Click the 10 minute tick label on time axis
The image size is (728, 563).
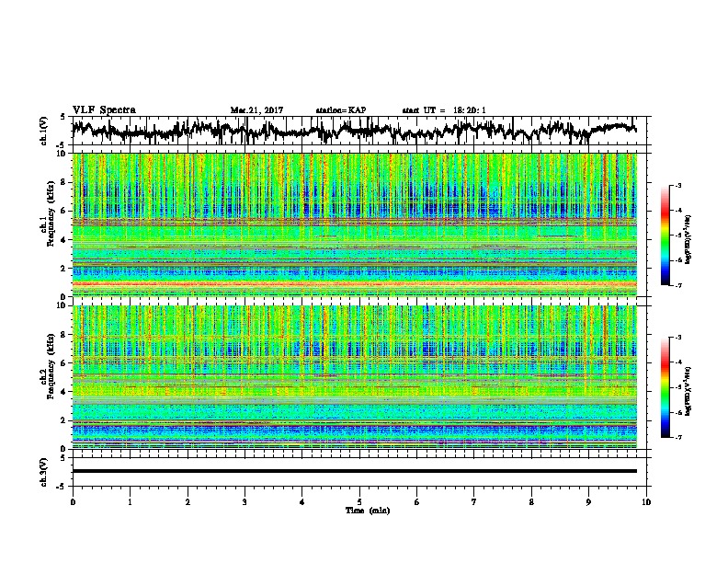pos(646,502)
